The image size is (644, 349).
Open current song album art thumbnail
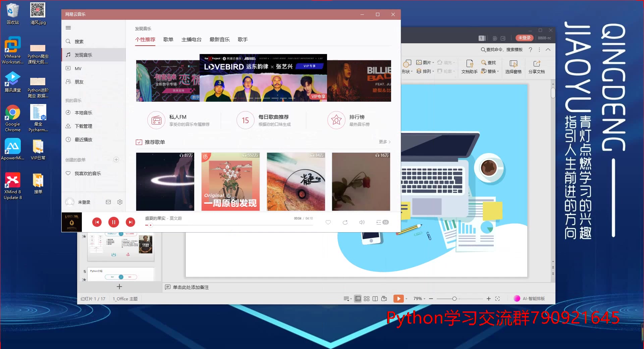point(71,222)
